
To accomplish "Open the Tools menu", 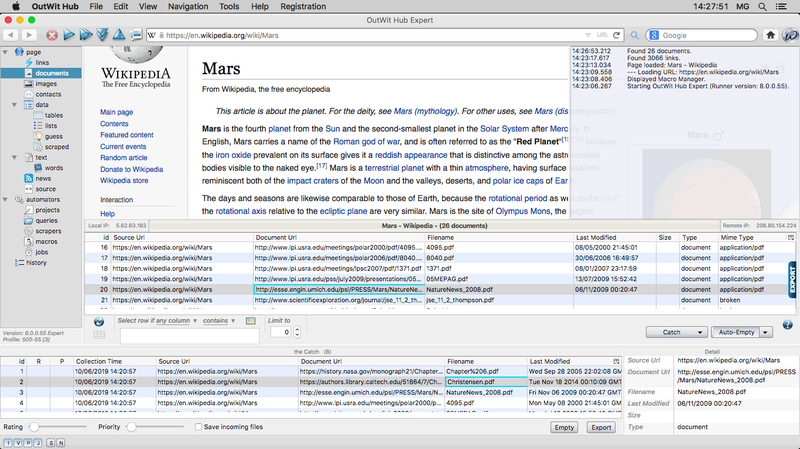I will 229,7.
